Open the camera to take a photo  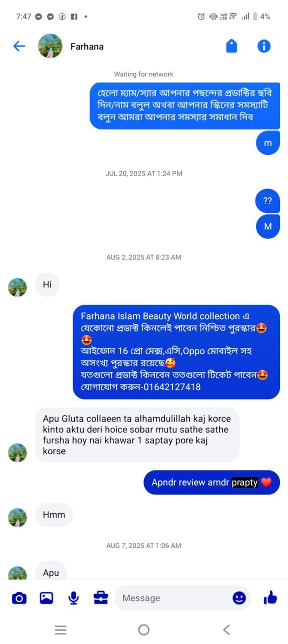19,598
